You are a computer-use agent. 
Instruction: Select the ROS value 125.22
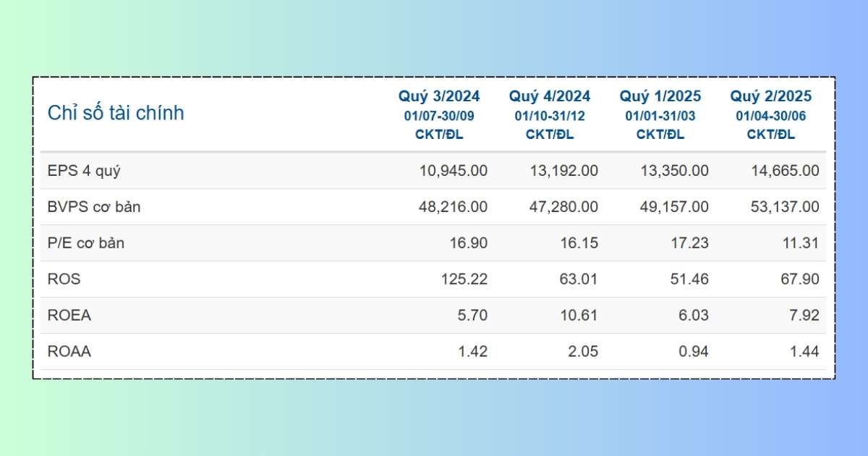pos(464,279)
